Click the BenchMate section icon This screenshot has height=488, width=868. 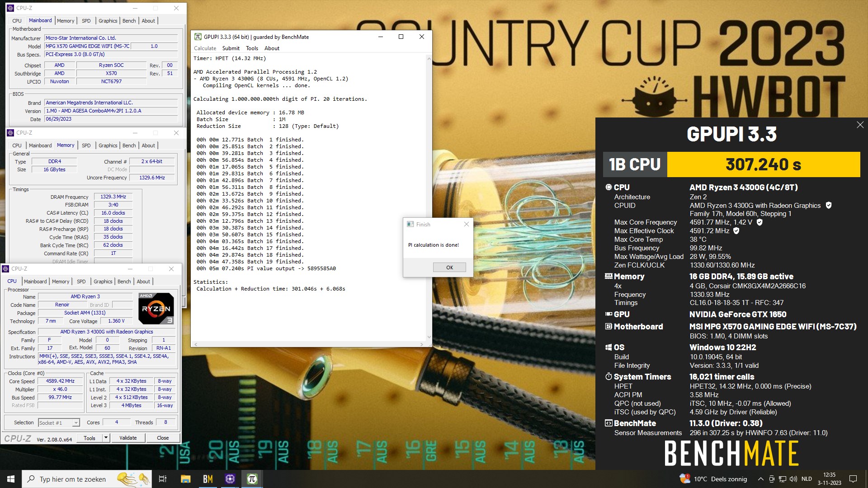(609, 423)
